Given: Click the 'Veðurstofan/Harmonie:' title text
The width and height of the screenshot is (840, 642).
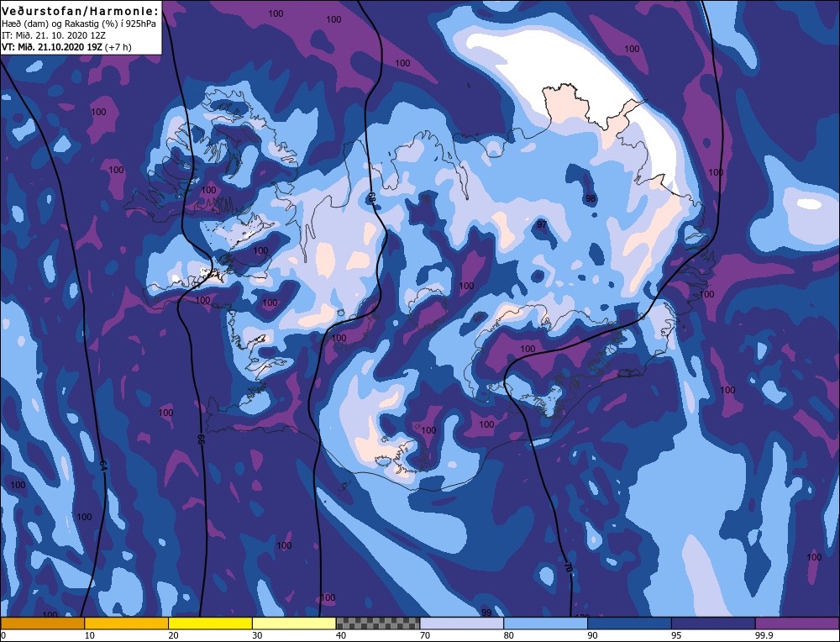Looking at the screenshot, I should pos(81,11).
